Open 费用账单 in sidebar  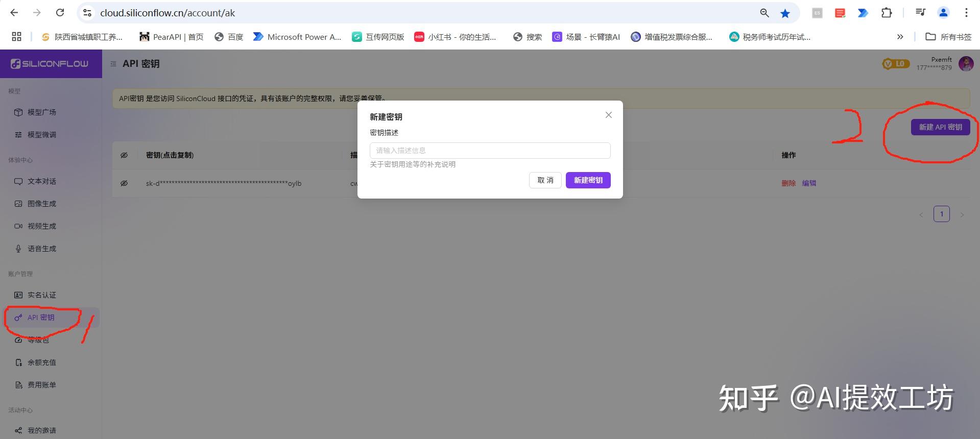pyautogui.click(x=42, y=385)
